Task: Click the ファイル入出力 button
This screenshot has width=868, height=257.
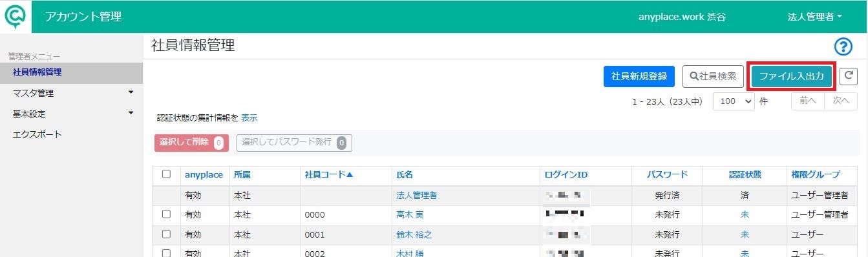Action: point(792,76)
